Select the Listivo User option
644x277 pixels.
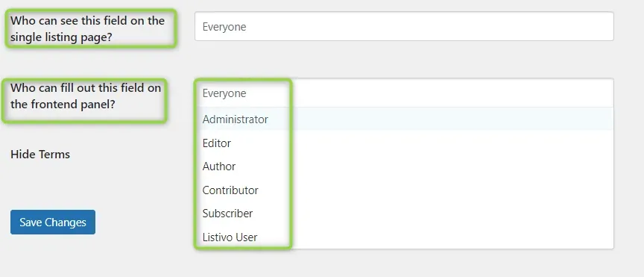404,237
